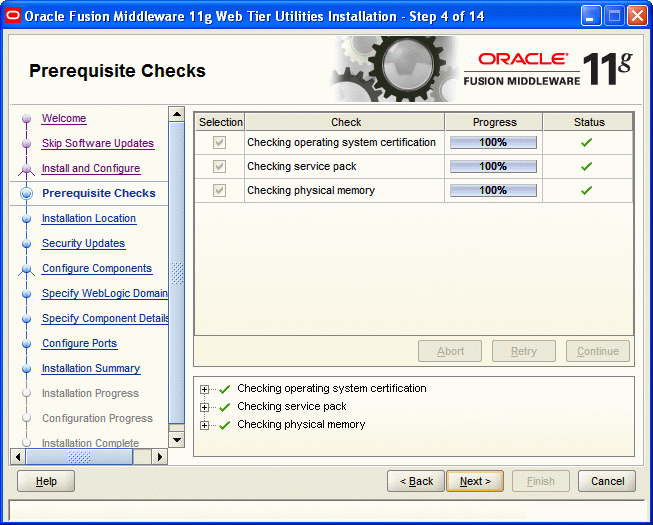Screen dimensions: 653x525
Task: Open Installation Summary step
Action: coord(91,368)
